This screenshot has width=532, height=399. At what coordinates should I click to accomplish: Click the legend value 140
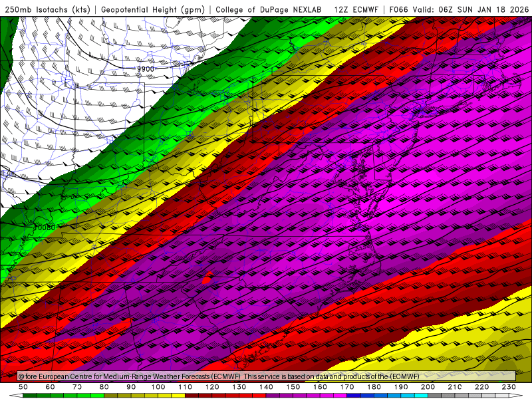tap(266, 387)
